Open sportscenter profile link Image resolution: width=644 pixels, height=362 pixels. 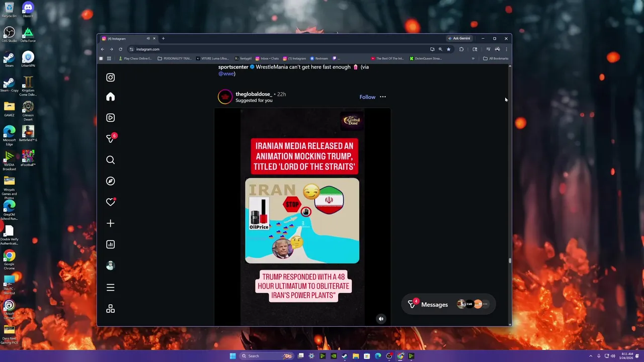(233, 67)
